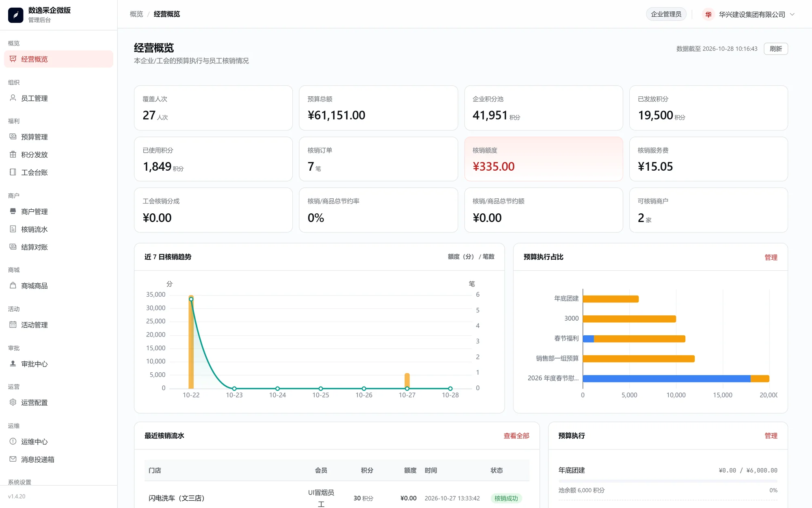This screenshot has width=812, height=508.
Task: Click the 企业积分池 41,951 card
Action: tap(543, 108)
